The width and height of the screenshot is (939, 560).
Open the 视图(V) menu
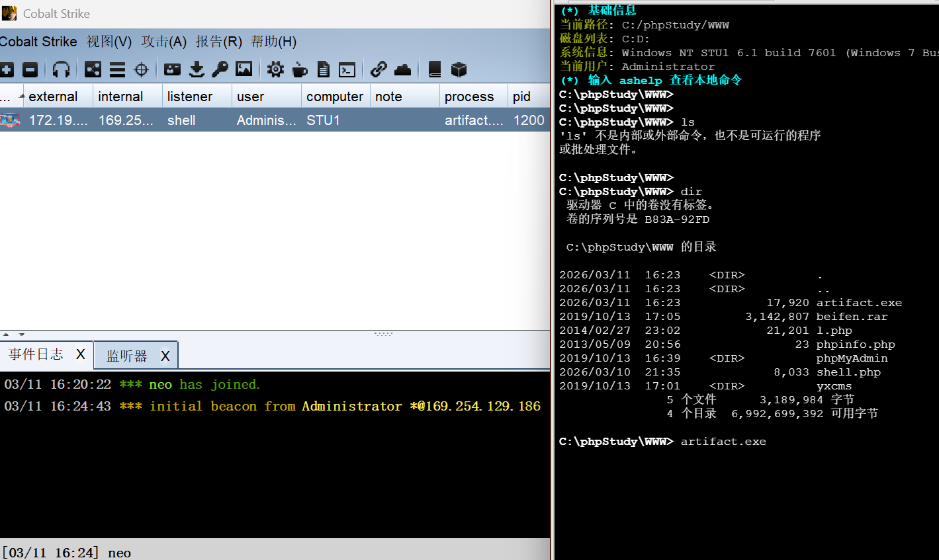click(x=109, y=42)
